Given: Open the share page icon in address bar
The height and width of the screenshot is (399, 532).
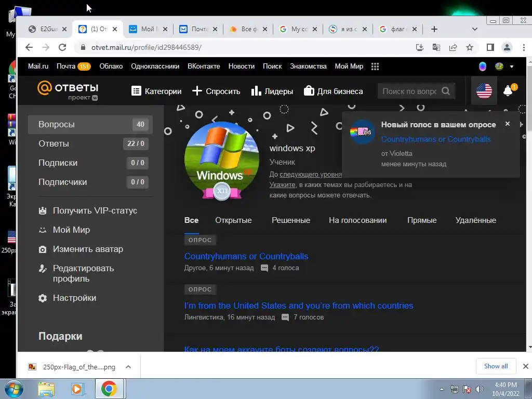Looking at the screenshot, I should [453, 47].
